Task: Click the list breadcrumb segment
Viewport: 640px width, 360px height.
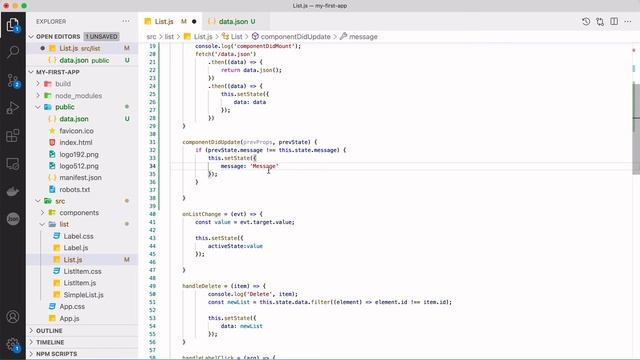Action: tap(169, 37)
